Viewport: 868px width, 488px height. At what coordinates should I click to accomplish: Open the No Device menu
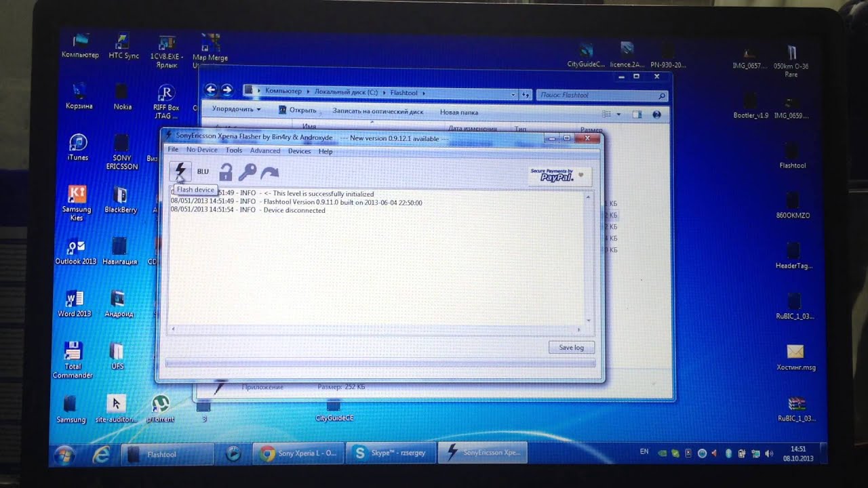coord(201,150)
